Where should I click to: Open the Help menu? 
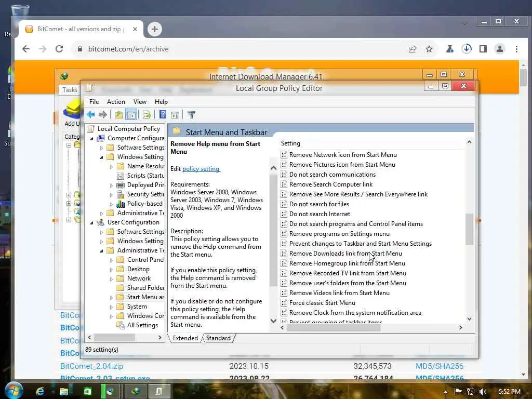161,102
